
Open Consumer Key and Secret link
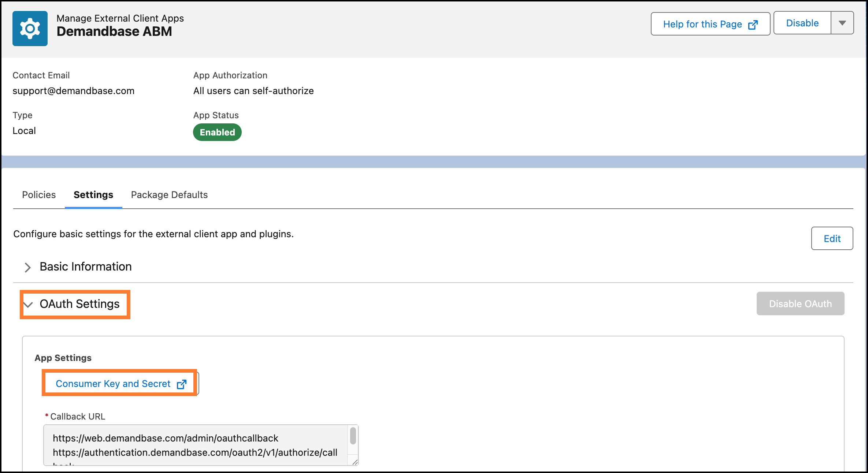pos(113,384)
